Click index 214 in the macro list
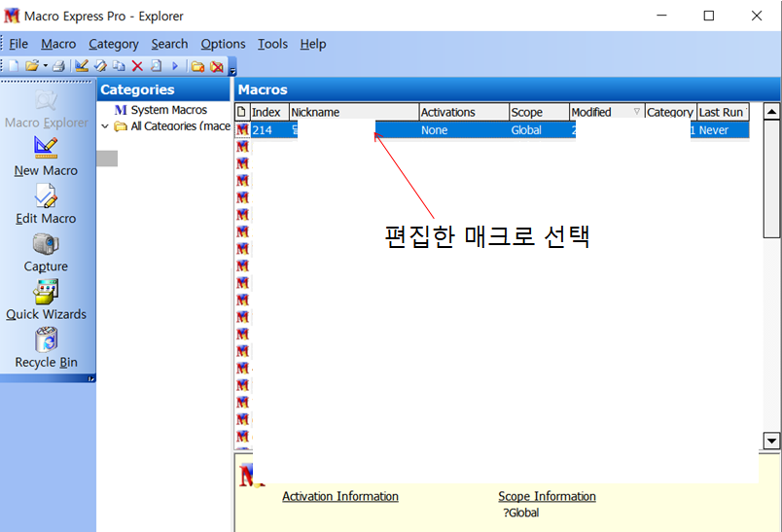This screenshot has height=532, width=782. (263, 130)
